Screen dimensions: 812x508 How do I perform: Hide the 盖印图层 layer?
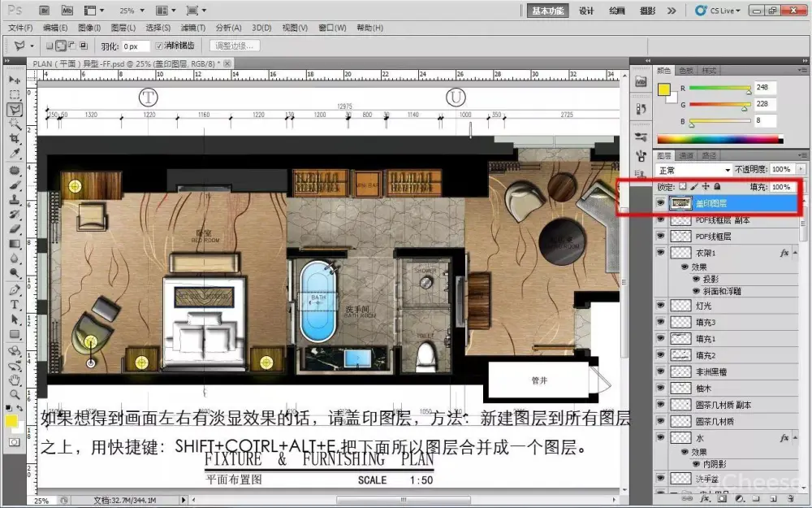(660, 204)
